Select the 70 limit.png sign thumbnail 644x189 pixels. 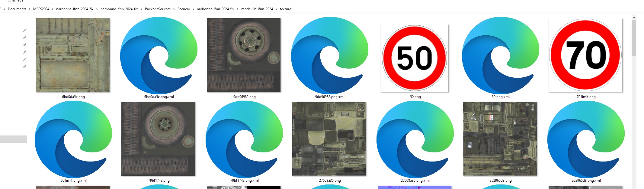(x=585, y=55)
